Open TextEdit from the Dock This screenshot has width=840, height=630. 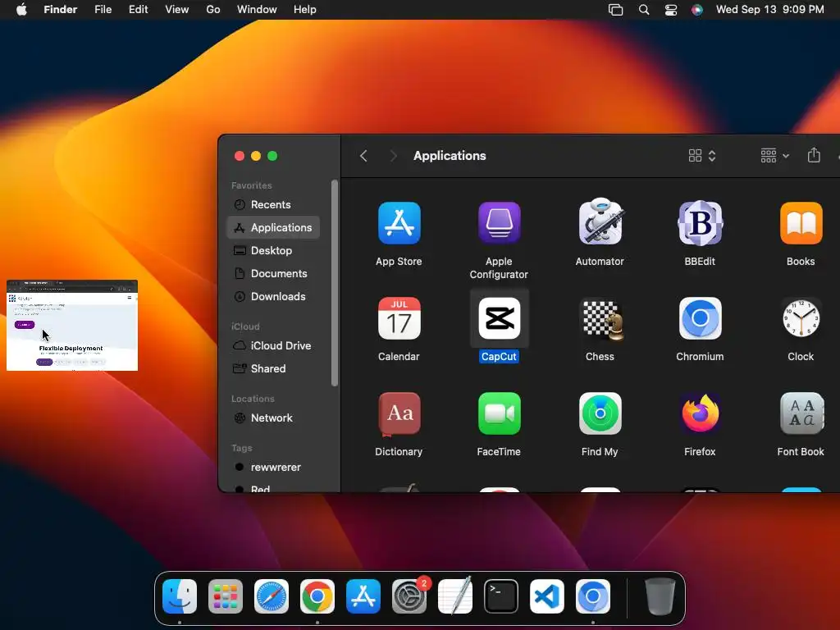(x=455, y=596)
